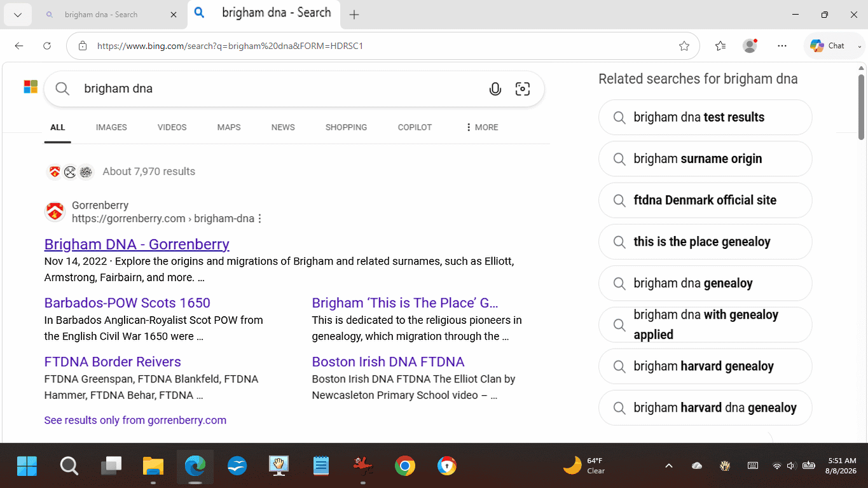Search related: brigham dna with genealoy applied

[x=705, y=324]
